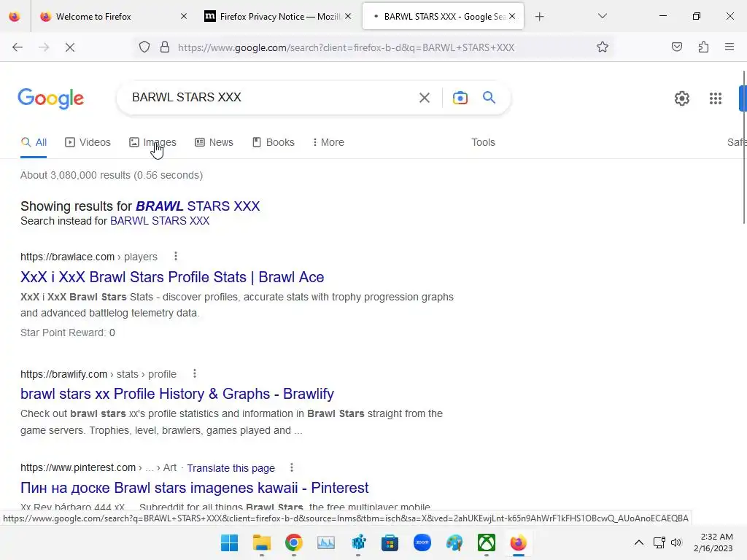Select the News results tab
The height and width of the screenshot is (560, 747).
click(x=214, y=142)
